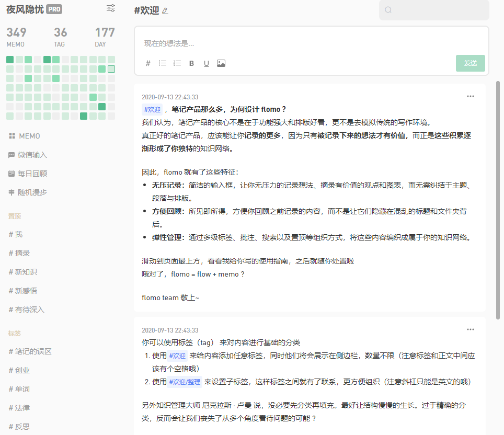This screenshot has width=504, height=435.
Task: Click the second memo's 2020-09-13 22:43:33 timestamp
Action: [170, 330]
